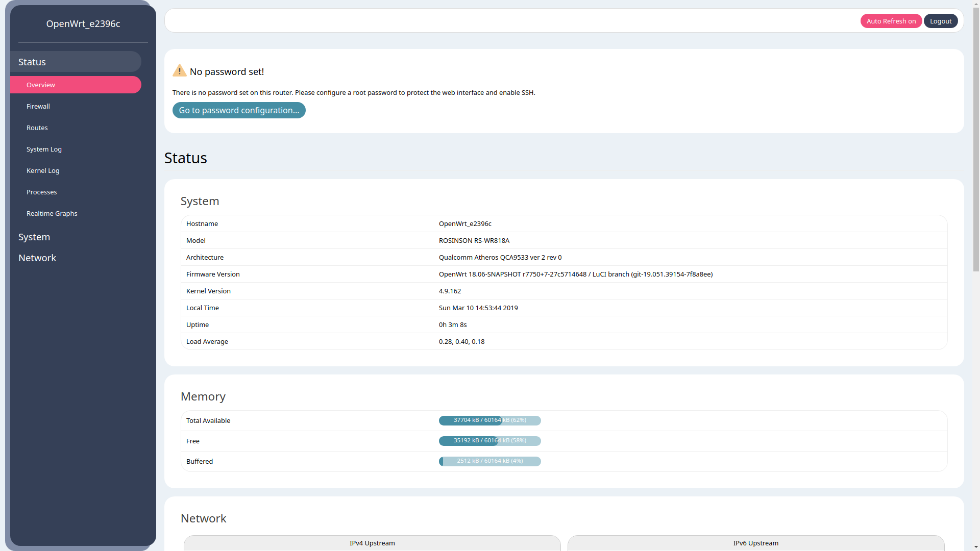This screenshot has height=551, width=980.
Task: Open the Realtime Graphs page
Action: [52, 213]
